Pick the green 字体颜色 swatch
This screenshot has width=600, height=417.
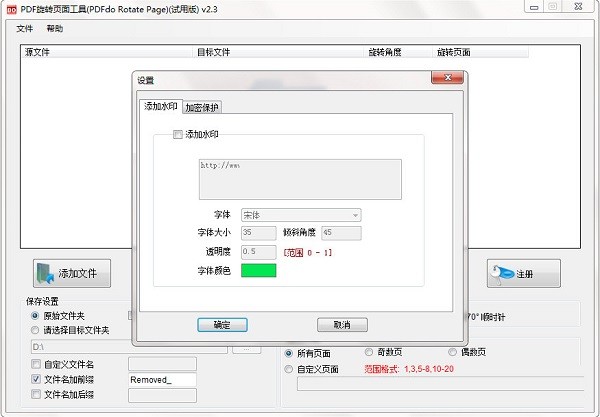[x=258, y=270]
